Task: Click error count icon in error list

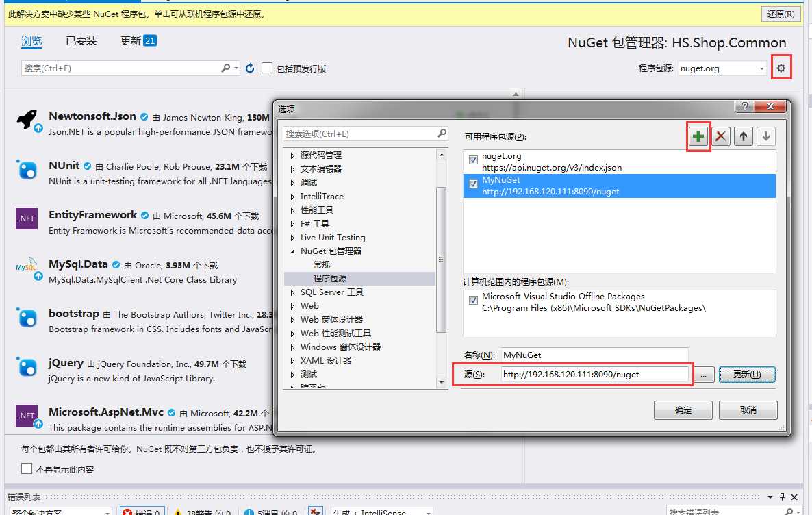Action: click(x=127, y=512)
